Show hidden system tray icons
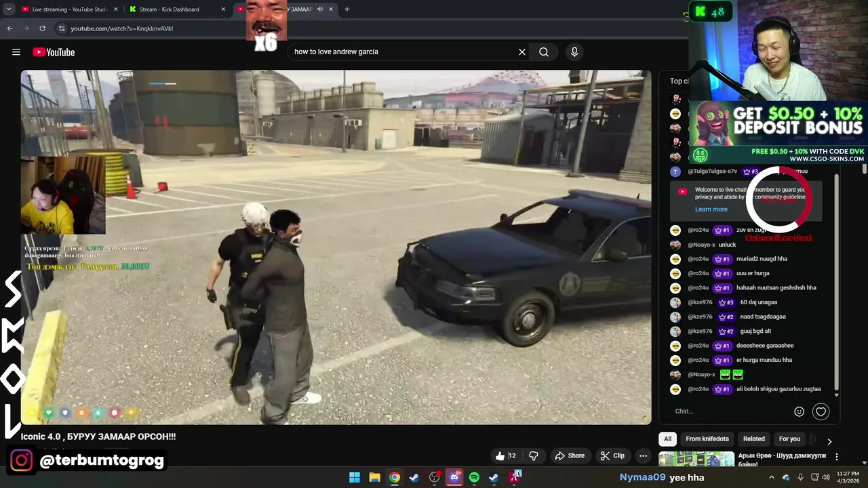Screen dimensions: 868x488 [x=771, y=477]
